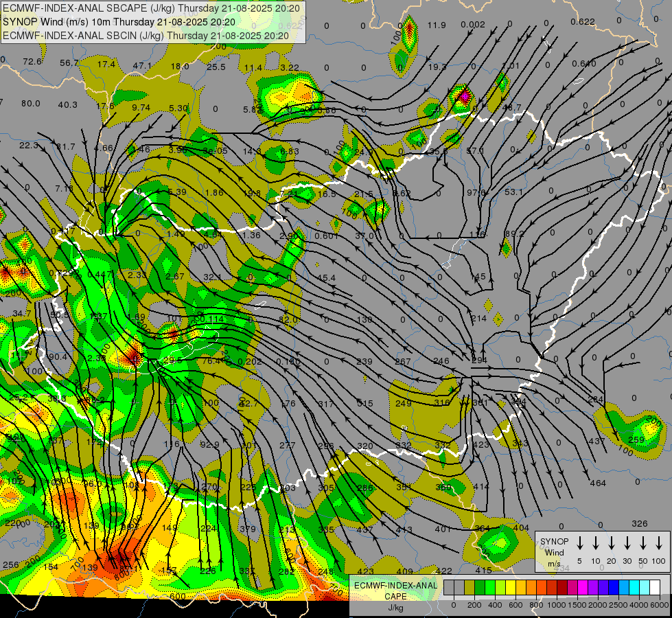Click the map value '256'
This screenshot has height=618, width=672.
11,565
